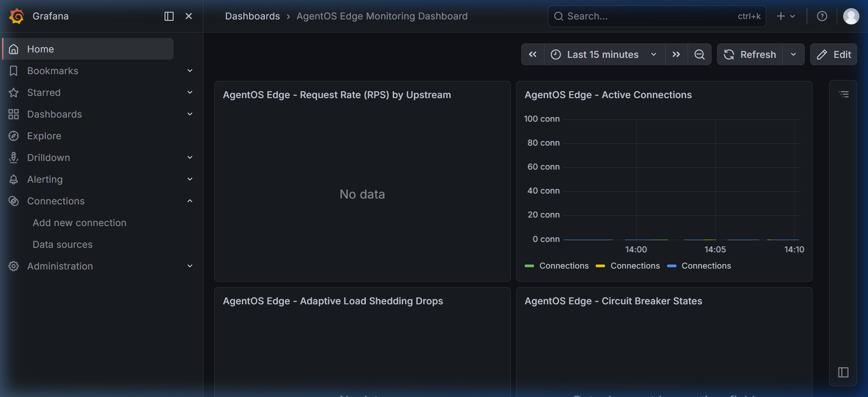The height and width of the screenshot is (397, 868).
Task: Click the AgentOS Edge Monitoring Dashboard breadcrumb
Action: coord(382,16)
